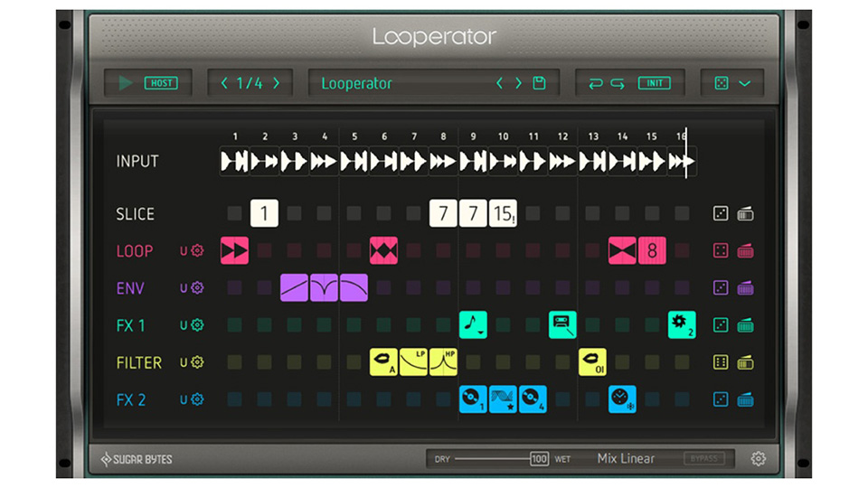Screen dimensions: 868x488
Task: Randomize the ENV row with dice
Action: tap(721, 288)
